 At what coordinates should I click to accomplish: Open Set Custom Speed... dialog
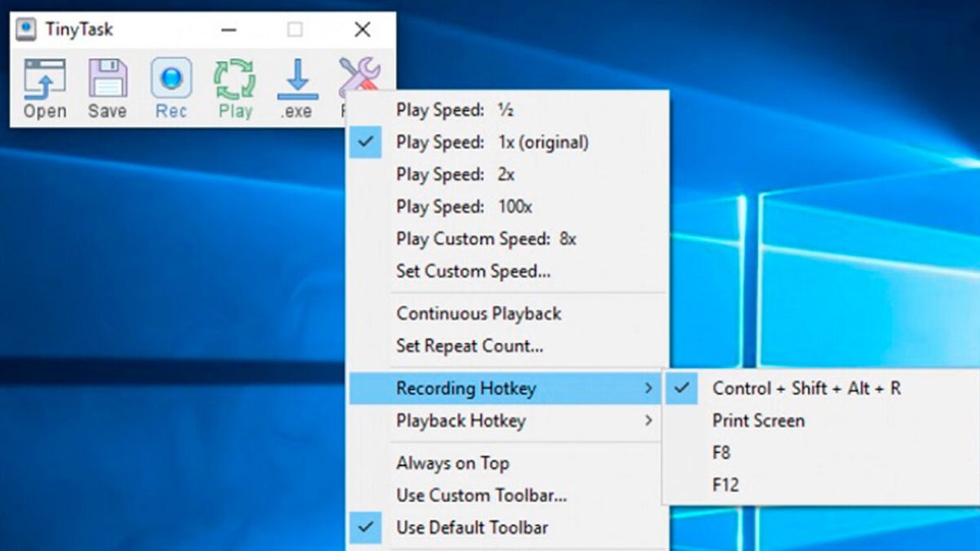click(508, 271)
